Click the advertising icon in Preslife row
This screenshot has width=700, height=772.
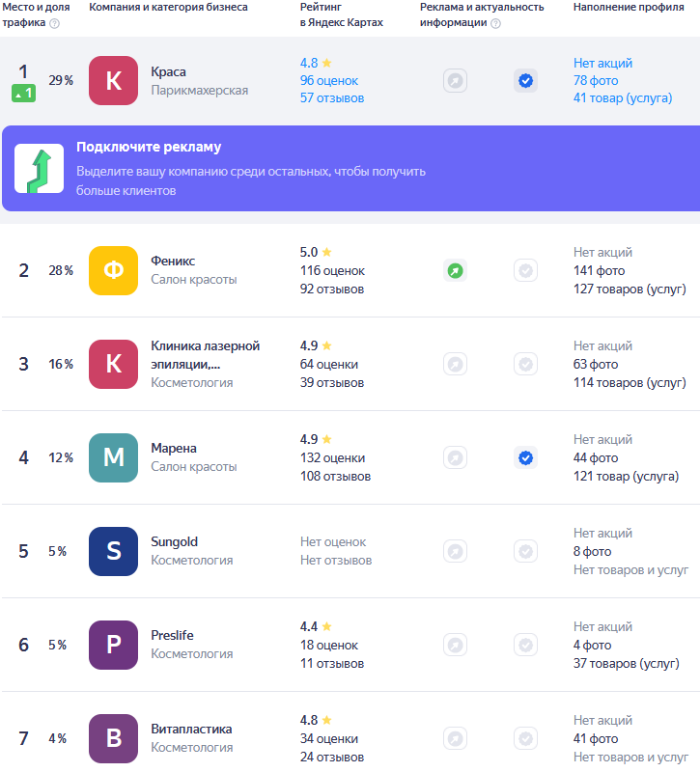455,645
